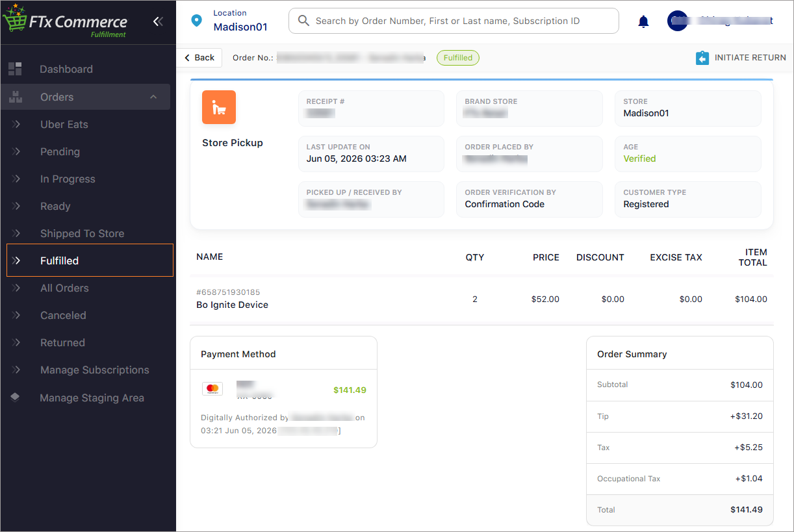
Task: Click the Orders boxes icon
Action: pyautogui.click(x=15, y=97)
